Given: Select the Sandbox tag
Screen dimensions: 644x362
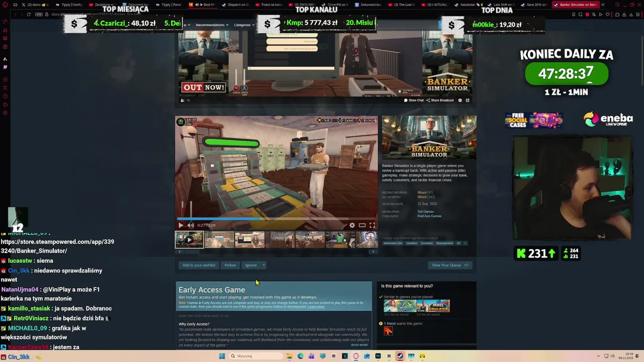Looking at the screenshot, I should (x=412, y=243).
